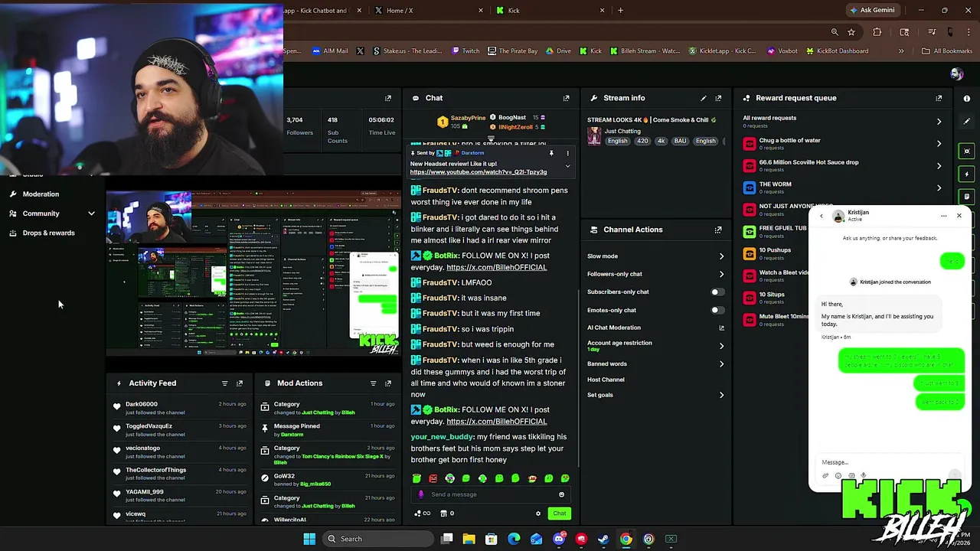Open Windows Start menu
Image resolution: width=980 pixels, height=551 pixels.
click(x=309, y=539)
